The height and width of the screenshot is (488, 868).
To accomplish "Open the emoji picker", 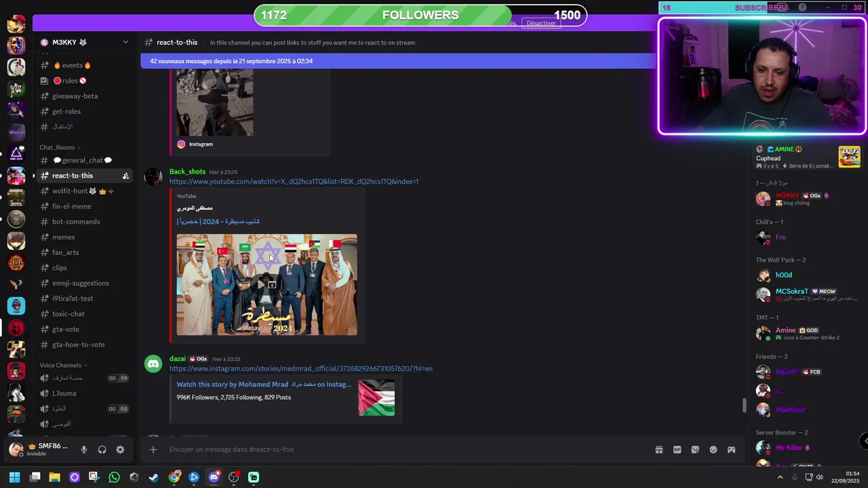I will tap(713, 449).
